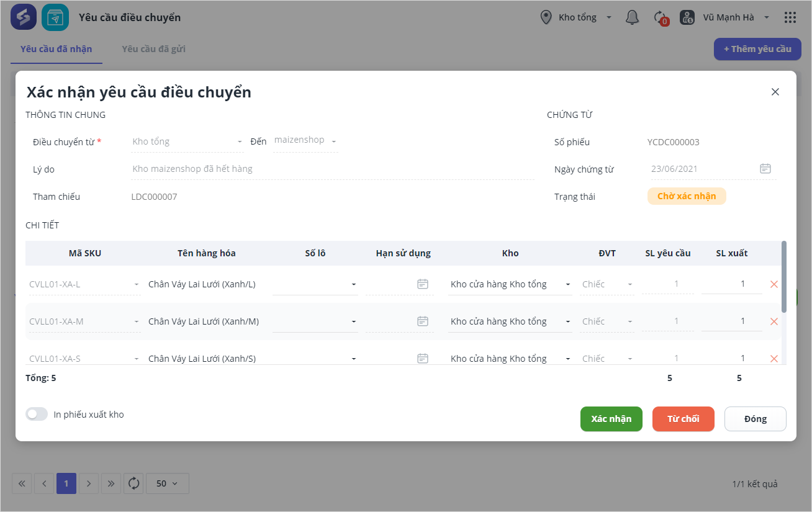This screenshot has width=812, height=512.
Task: Open expiry date calendar for Xanh/L row
Action: [423, 284]
